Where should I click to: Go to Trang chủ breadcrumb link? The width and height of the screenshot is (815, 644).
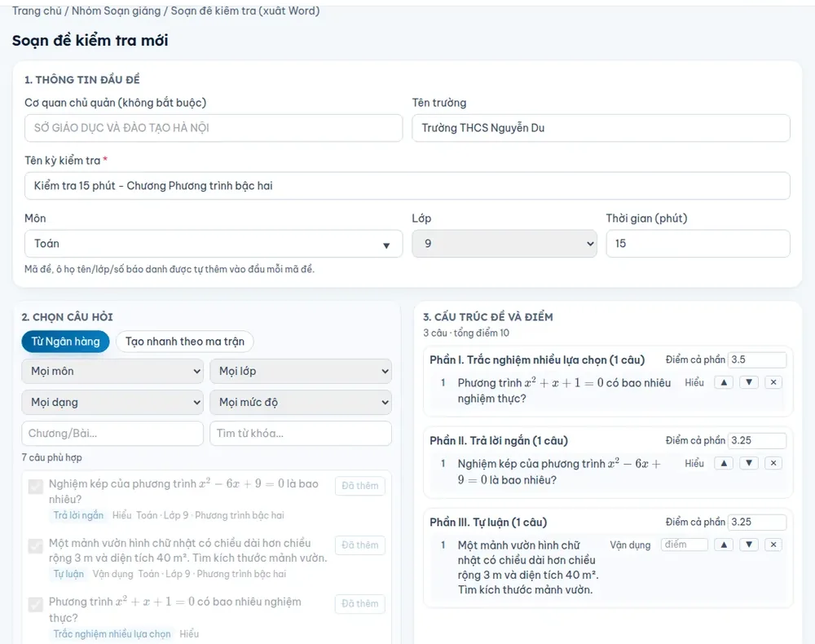click(37, 11)
